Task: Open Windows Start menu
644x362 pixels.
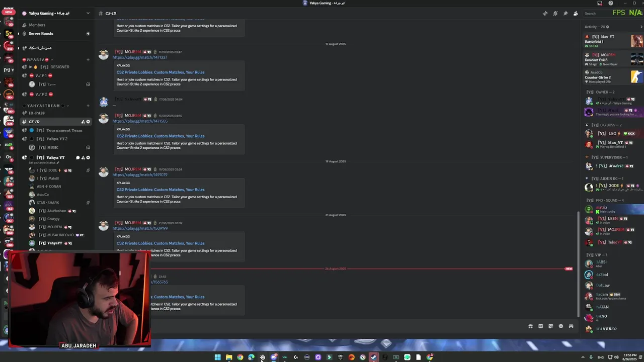Action: [x=217, y=357]
